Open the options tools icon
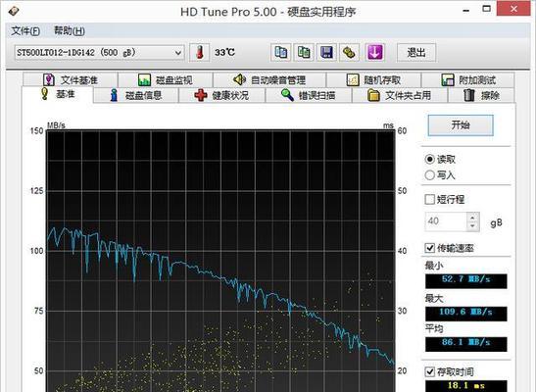 click(350, 53)
